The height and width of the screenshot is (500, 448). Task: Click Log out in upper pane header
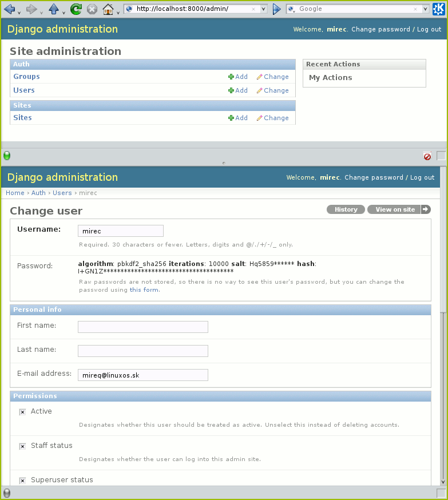point(429,29)
